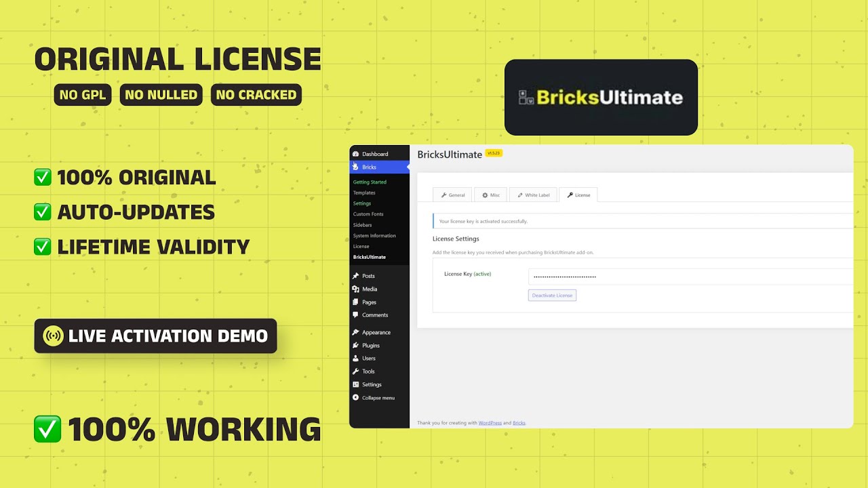Screen dimensions: 868x488
Task: Click the 'License Key (active)' label
Action: pos(467,274)
